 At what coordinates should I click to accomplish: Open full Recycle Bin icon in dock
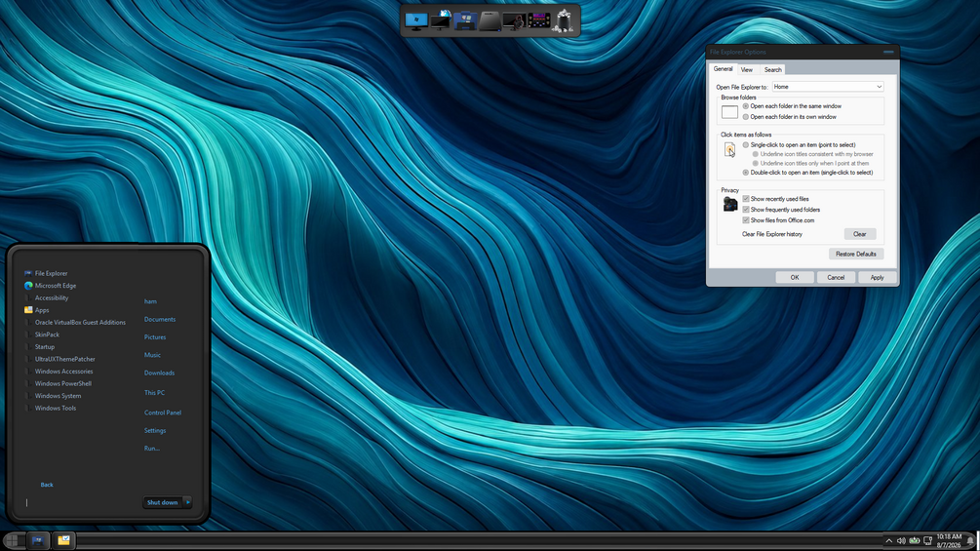pyautogui.click(x=563, y=20)
